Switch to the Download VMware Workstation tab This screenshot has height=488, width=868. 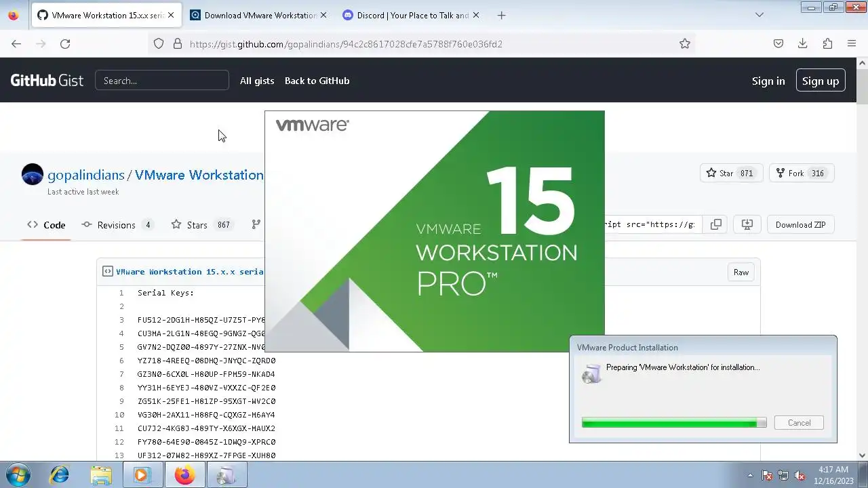[259, 15]
